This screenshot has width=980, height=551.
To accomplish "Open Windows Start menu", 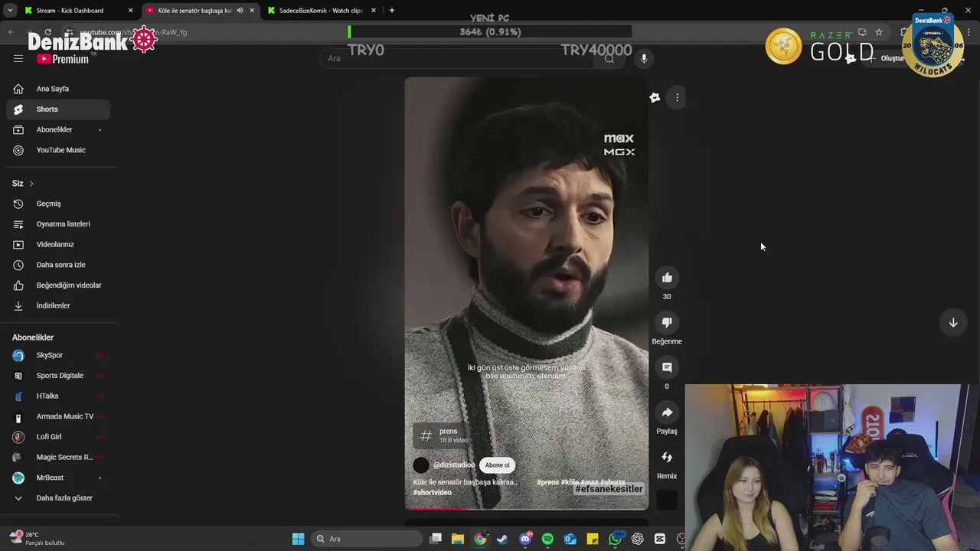I will [x=298, y=539].
